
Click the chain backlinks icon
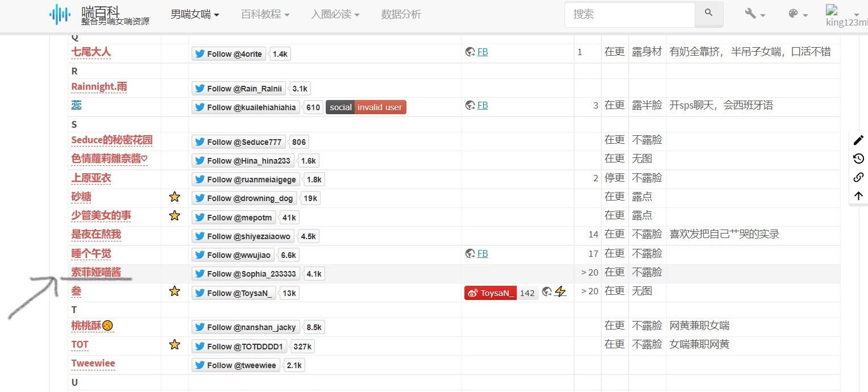coord(858,177)
